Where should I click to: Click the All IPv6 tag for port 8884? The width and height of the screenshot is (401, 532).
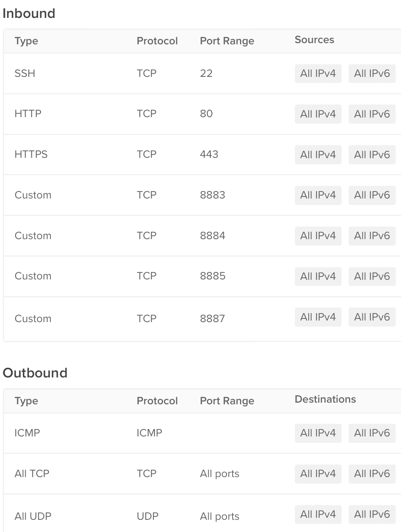(x=372, y=236)
